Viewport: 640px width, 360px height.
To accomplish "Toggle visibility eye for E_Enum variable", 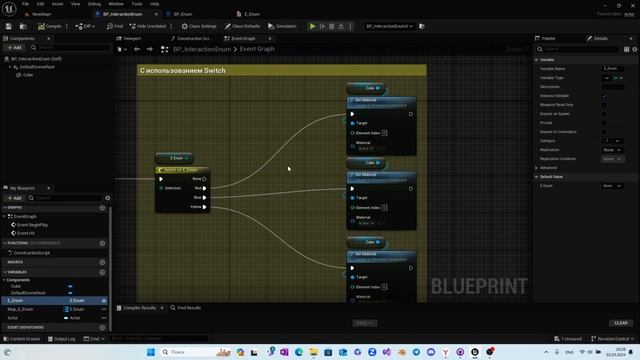I will click(x=104, y=301).
